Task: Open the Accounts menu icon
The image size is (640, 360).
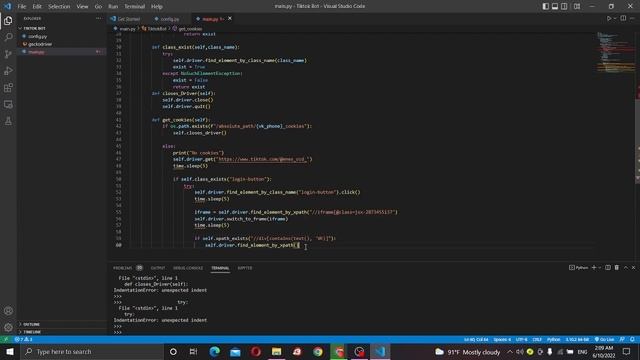Action: [8, 311]
